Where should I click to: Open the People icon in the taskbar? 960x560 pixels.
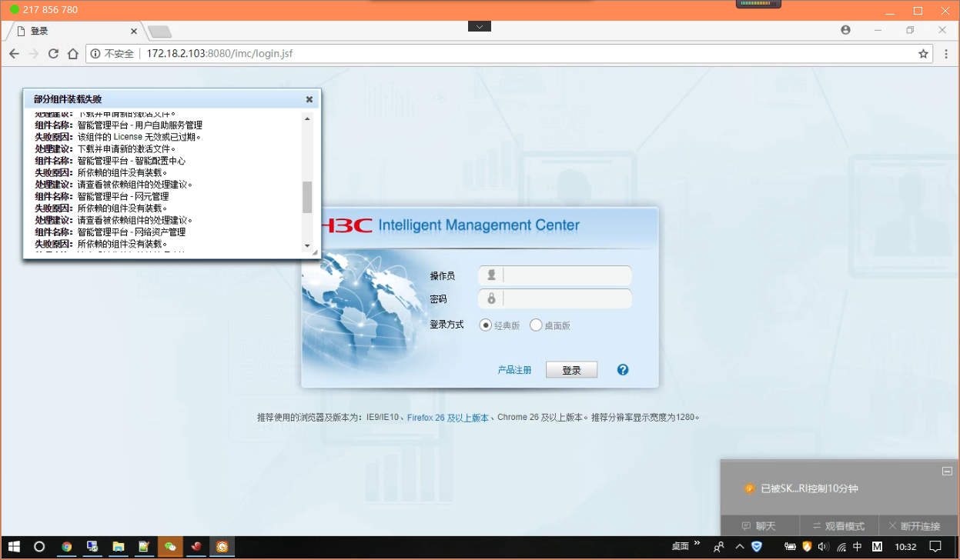pyautogui.click(x=719, y=547)
